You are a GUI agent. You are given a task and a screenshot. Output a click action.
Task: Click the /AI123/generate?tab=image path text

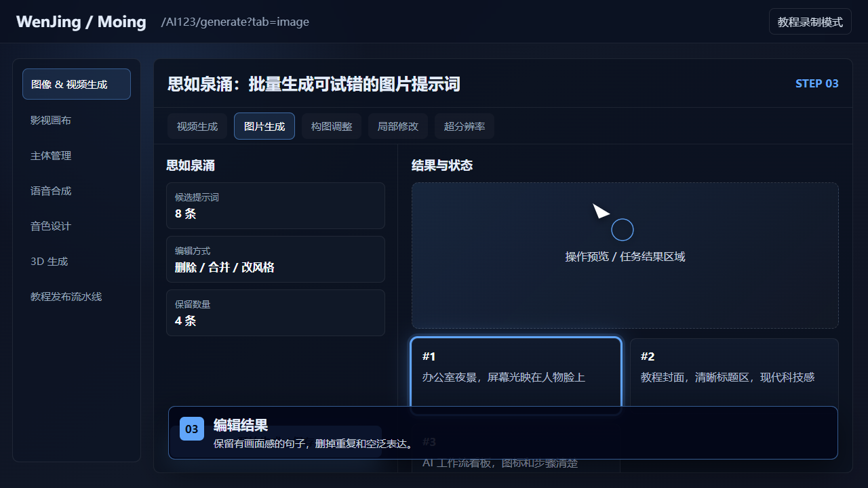pos(235,22)
